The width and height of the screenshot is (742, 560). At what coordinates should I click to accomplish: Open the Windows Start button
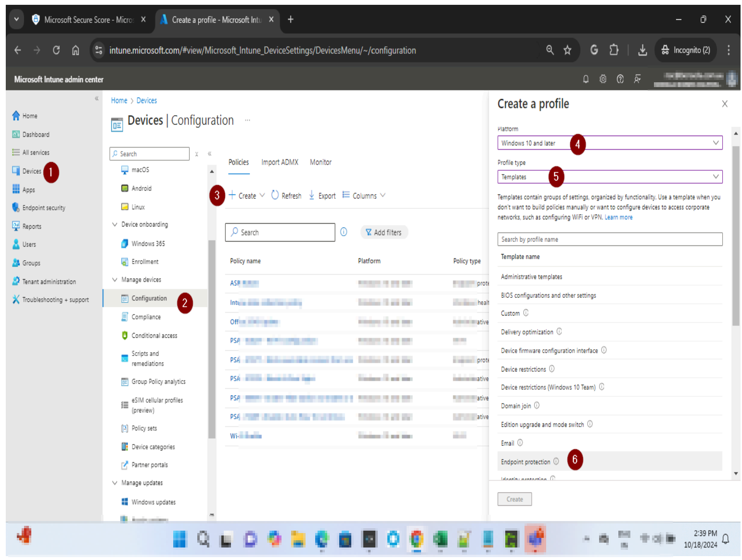click(179, 539)
